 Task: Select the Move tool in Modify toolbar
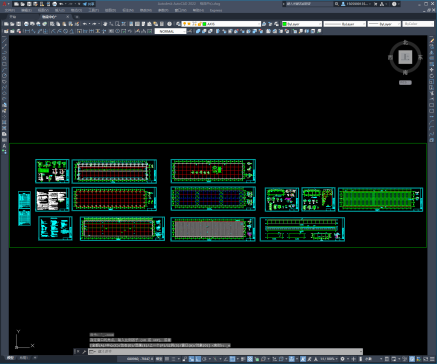tap(432, 70)
